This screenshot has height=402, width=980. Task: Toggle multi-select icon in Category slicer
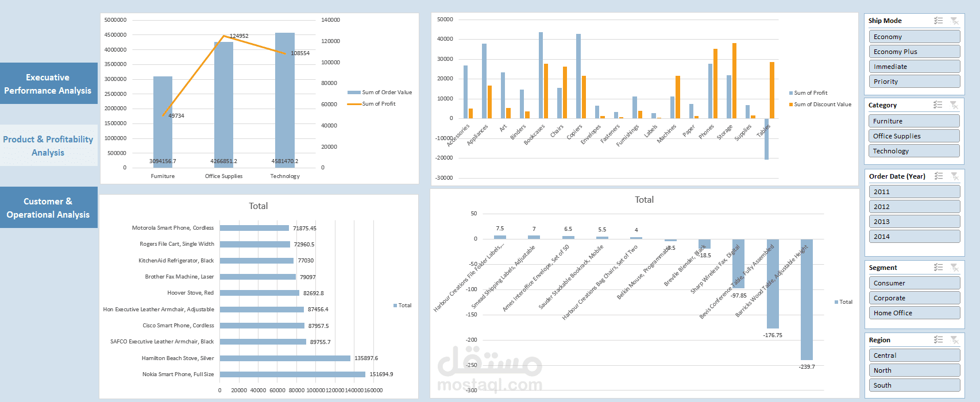[x=938, y=105]
